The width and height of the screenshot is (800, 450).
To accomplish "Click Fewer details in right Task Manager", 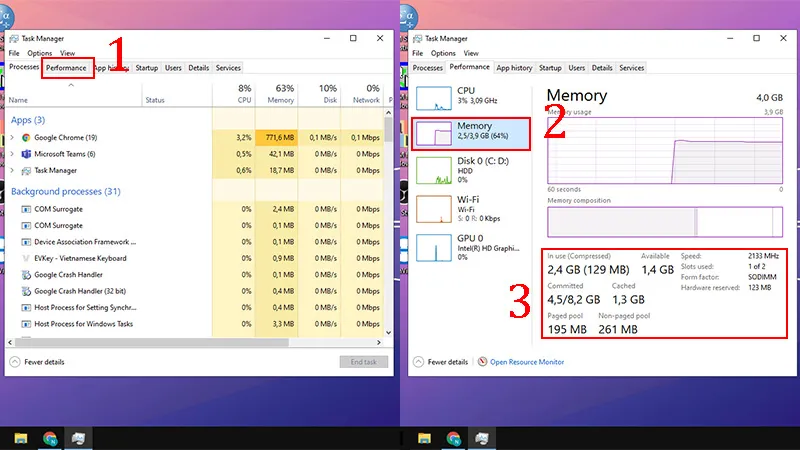I will click(441, 362).
